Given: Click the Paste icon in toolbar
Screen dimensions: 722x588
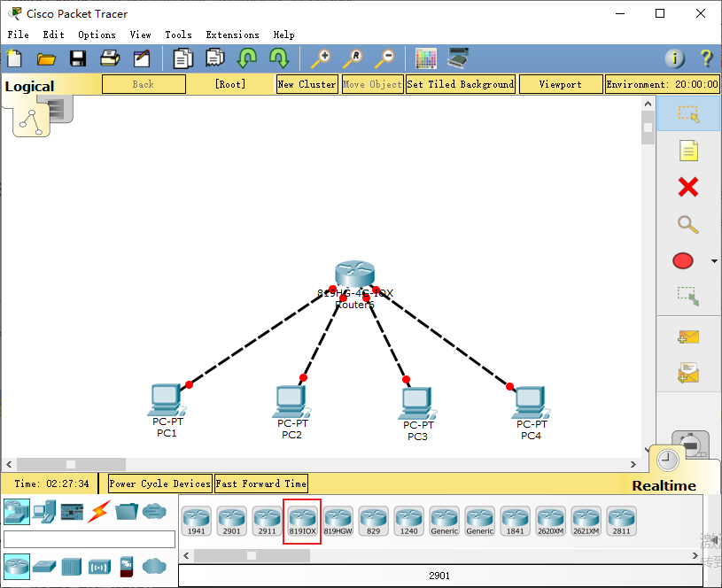Looking at the screenshot, I should coord(215,58).
